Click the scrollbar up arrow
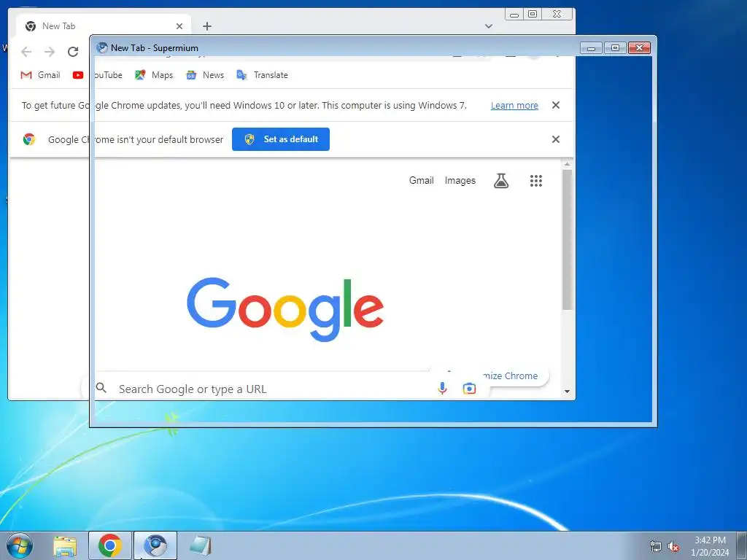The height and width of the screenshot is (560, 747). (x=567, y=164)
